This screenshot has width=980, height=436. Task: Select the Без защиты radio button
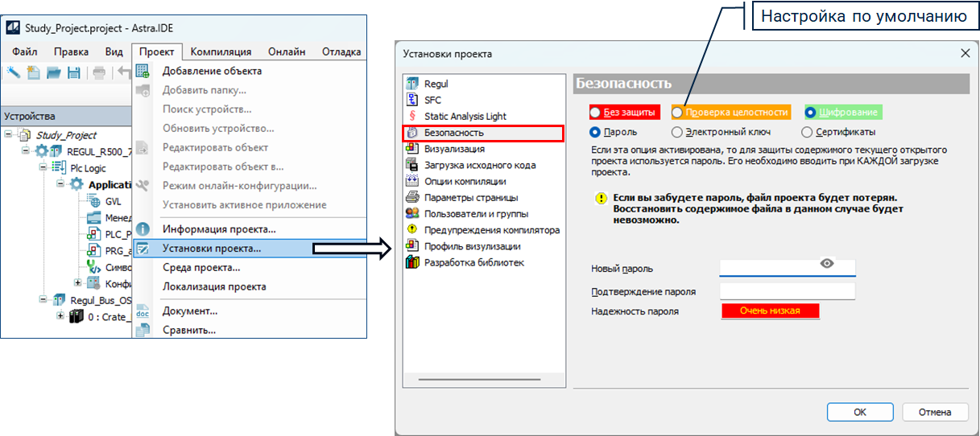595,113
